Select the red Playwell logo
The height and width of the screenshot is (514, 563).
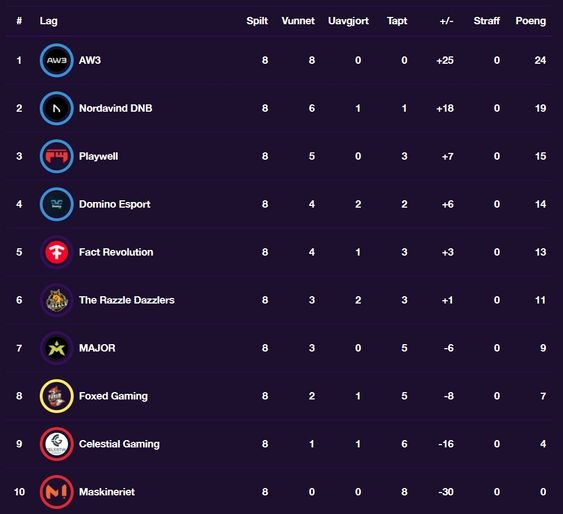click(57, 156)
